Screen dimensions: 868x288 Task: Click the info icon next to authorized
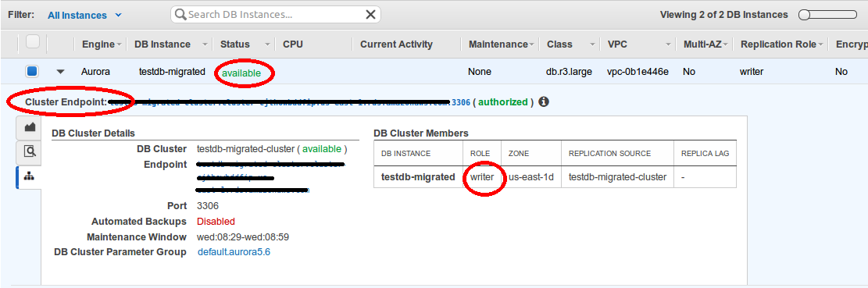click(544, 101)
